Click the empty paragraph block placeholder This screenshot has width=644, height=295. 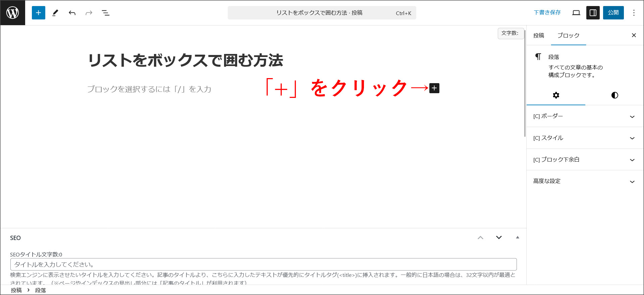click(x=149, y=89)
